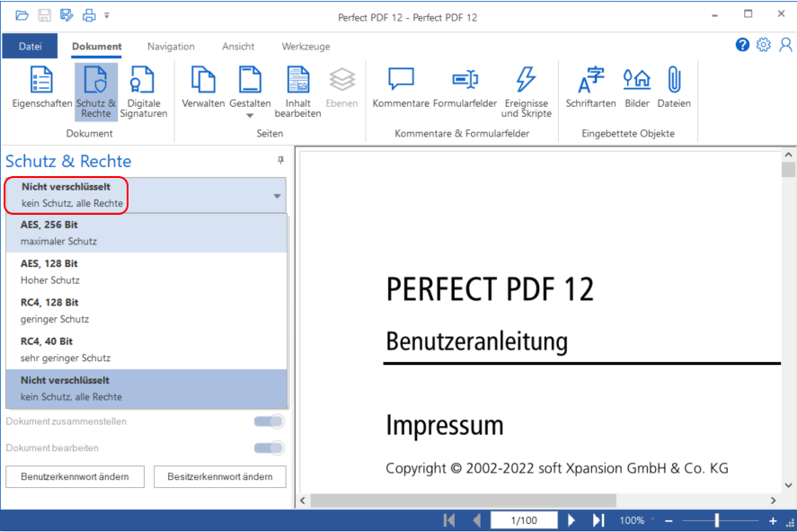Select the Inhalt bearbeiten tool
Image resolution: width=797 pixels, height=532 pixels.
click(x=297, y=90)
